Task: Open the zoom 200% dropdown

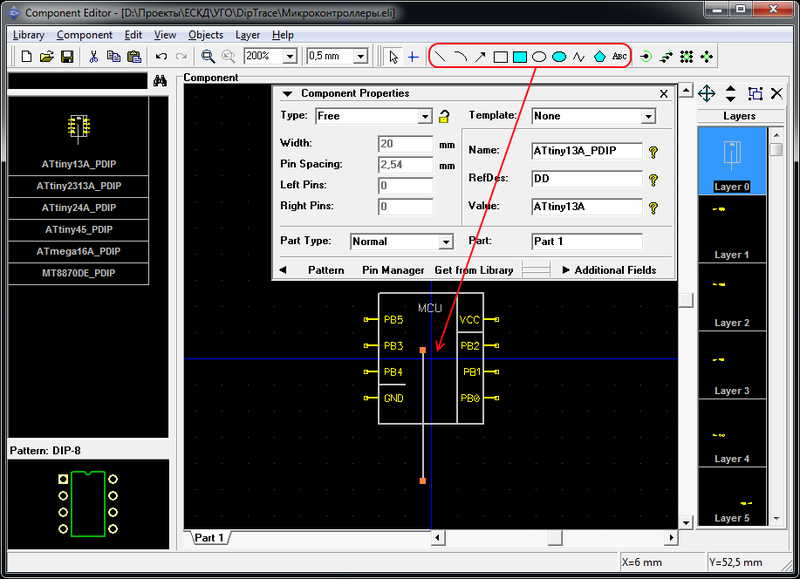Action: 290,56
